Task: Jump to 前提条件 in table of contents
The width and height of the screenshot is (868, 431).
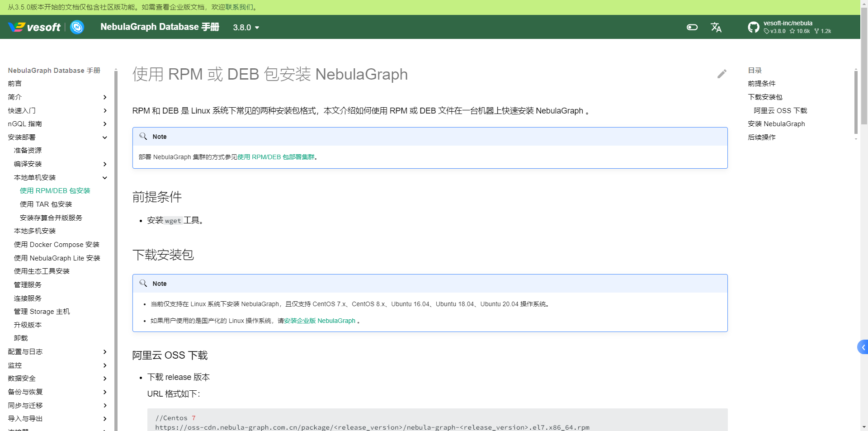Action: click(x=762, y=84)
